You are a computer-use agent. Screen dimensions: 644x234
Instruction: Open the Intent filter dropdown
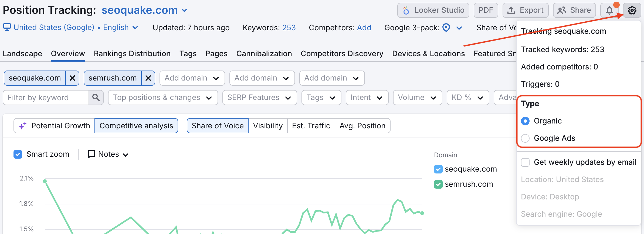[x=367, y=98]
